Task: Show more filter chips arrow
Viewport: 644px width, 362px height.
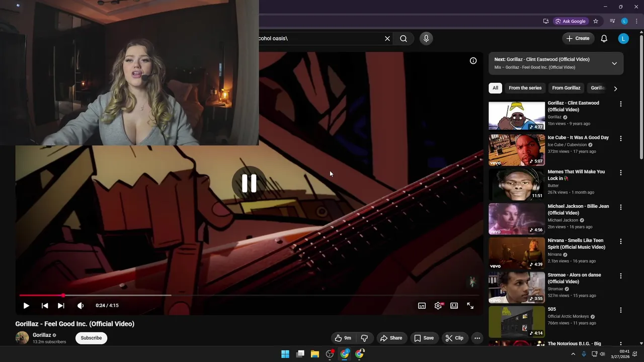Action: pos(615,88)
